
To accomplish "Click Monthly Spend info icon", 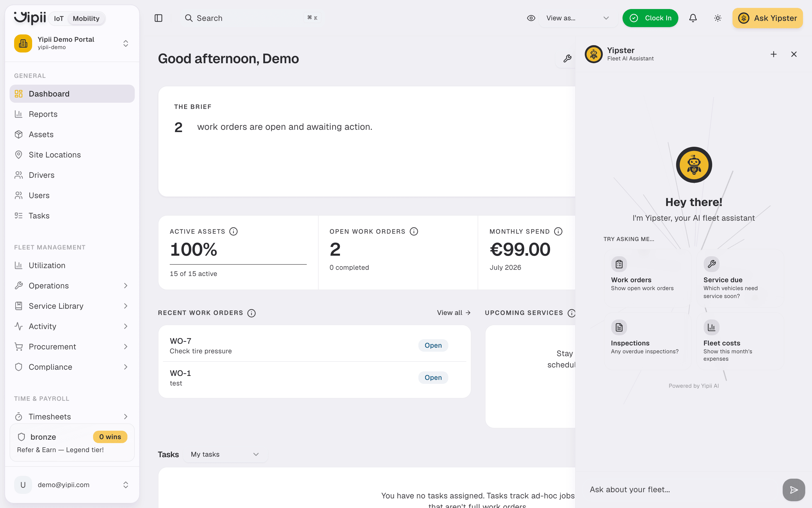I will tap(558, 231).
